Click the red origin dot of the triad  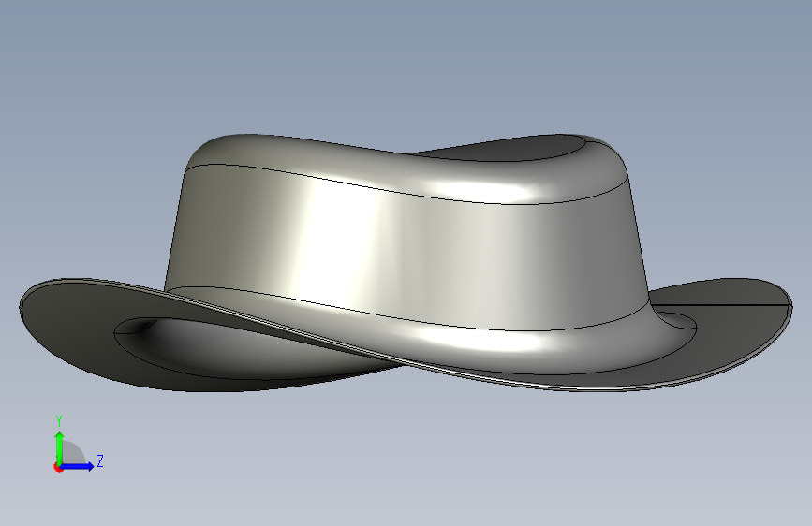point(58,467)
